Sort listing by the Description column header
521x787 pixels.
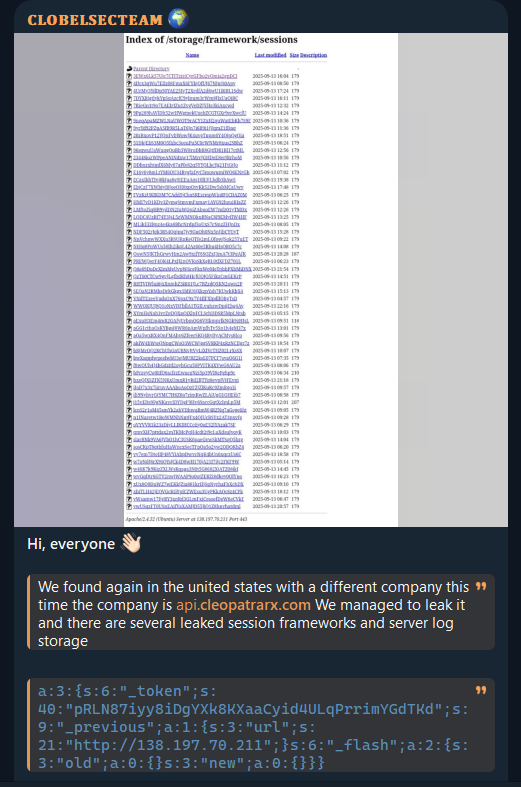tap(313, 55)
